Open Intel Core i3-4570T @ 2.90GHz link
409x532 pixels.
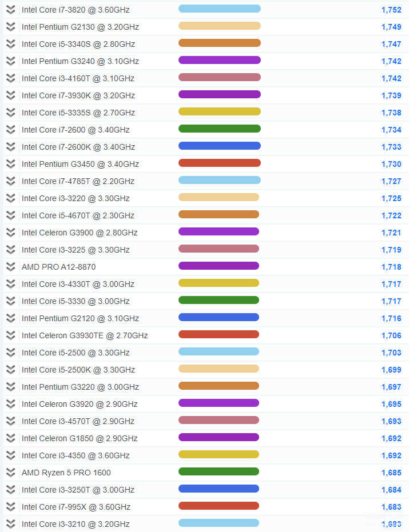[x=78, y=421]
